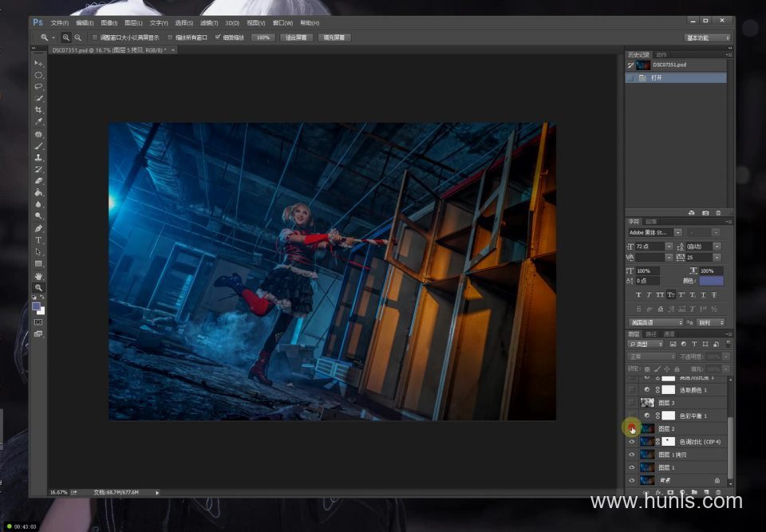Toggle 调整窗口大小以满屏显示 checkbox
Viewport: 766px width, 532px height.
click(95, 37)
